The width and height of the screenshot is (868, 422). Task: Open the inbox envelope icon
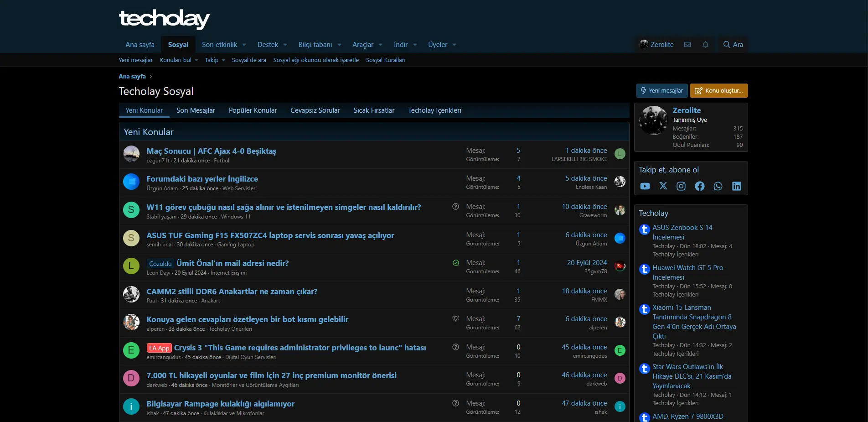[687, 45]
